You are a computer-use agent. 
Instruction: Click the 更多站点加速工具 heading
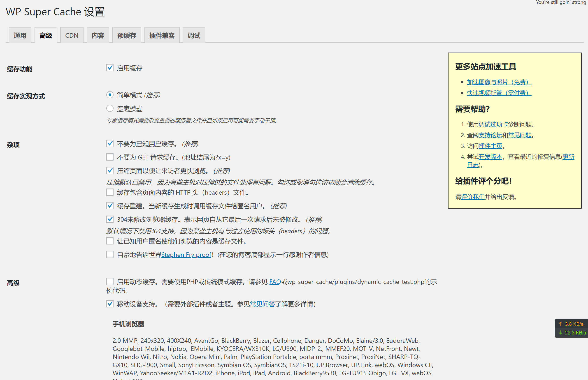click(486, 67)
